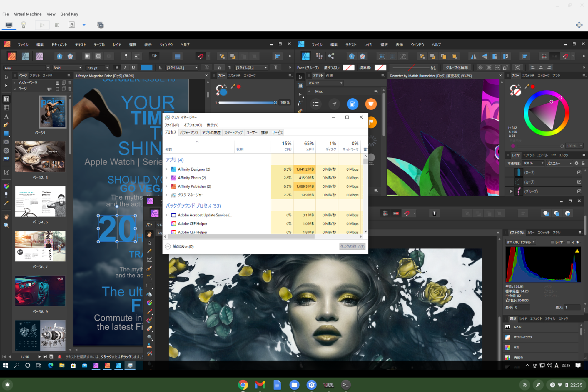Click the Flip Vertical icon in Designer toolbar
Screen dimensions: 588x392
coord(484,56)
